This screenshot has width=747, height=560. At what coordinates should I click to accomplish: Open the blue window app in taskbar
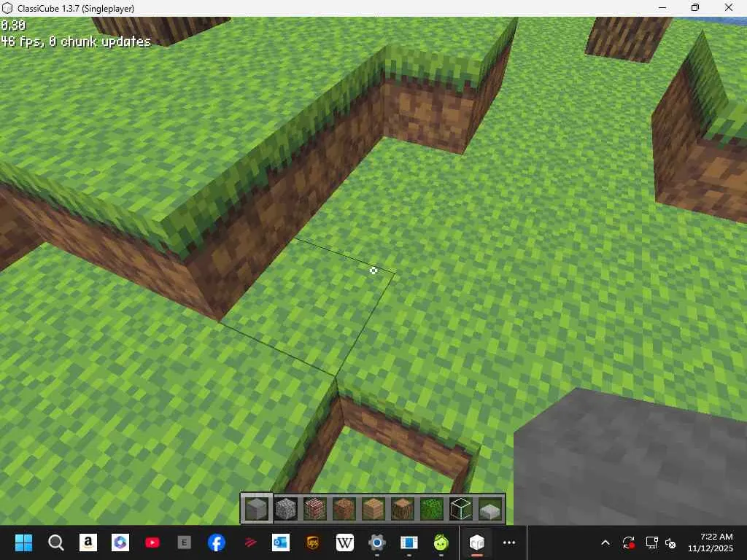pyautogui.click(x=409, y=542)
